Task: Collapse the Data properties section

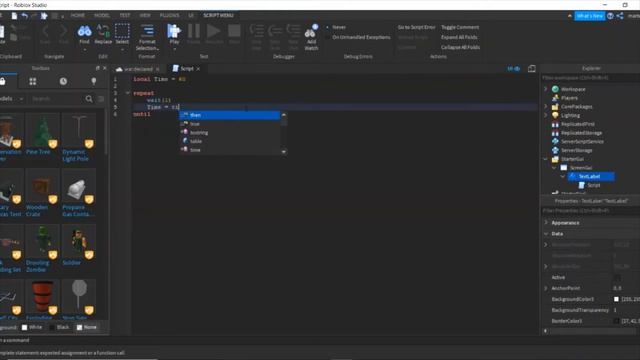Action: [546, 234]
